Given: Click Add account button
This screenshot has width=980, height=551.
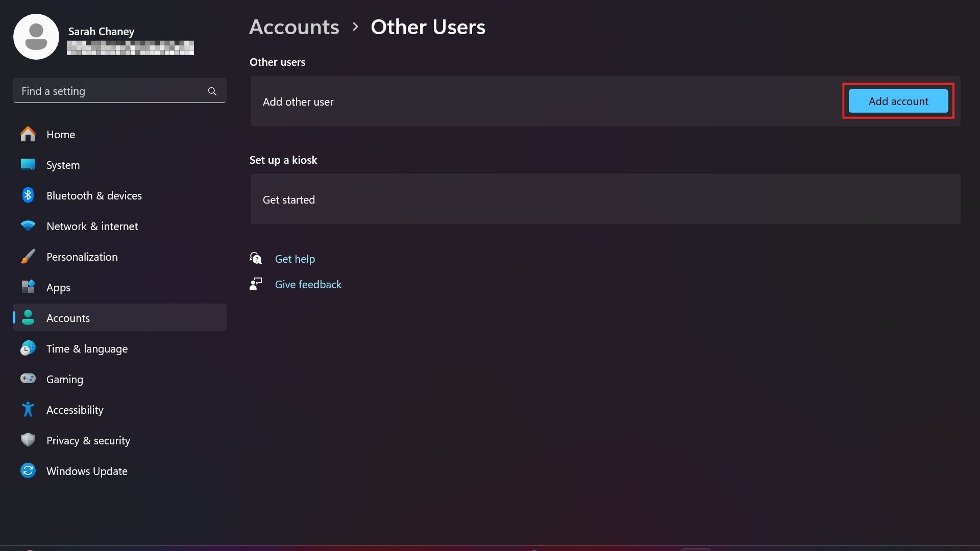Looking at the screenshot, I should pos(898,101).
